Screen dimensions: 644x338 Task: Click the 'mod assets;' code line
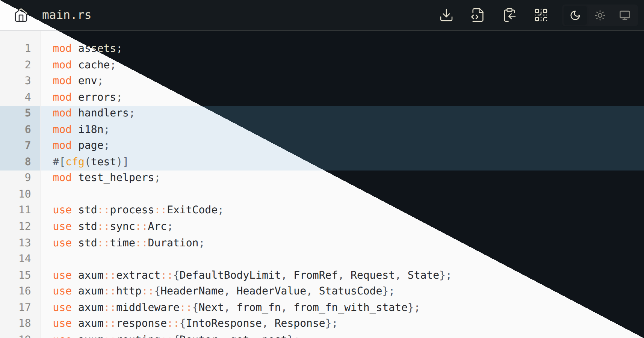[87, 48]
